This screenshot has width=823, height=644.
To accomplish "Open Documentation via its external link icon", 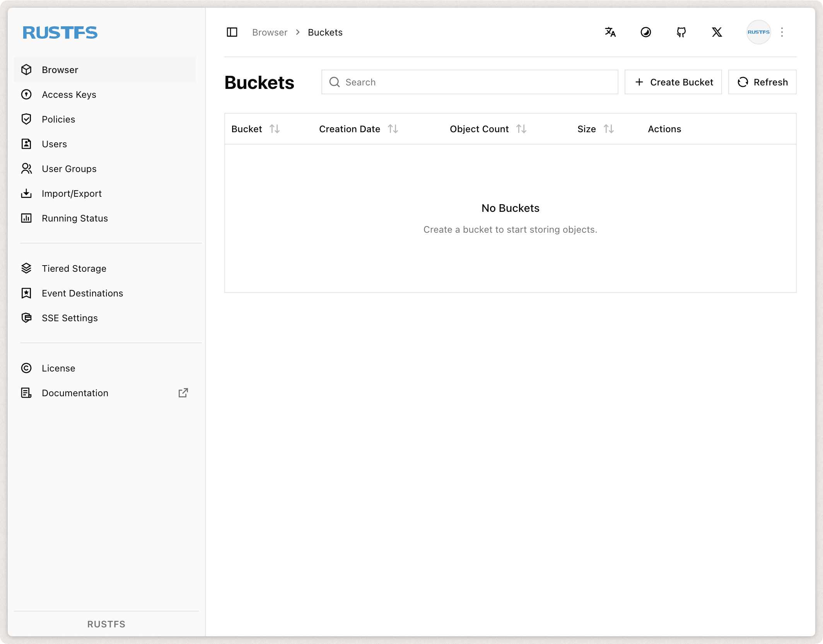I will click(183, 393).
